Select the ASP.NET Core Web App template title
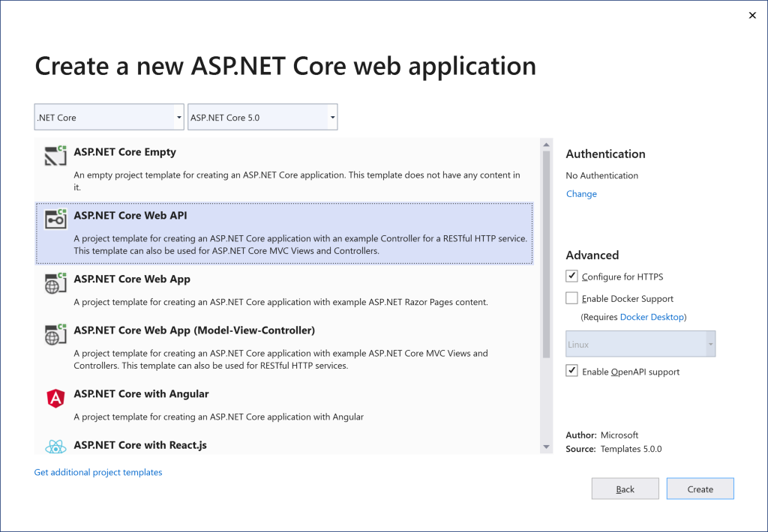This screenshot has width=768, height=532. pyautogui.click(x=132, y=279)
